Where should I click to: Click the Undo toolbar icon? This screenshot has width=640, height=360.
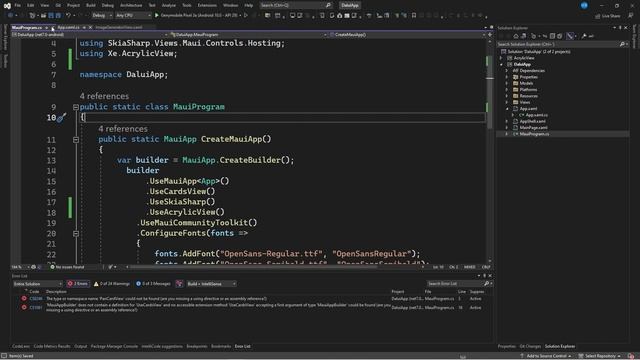point(69,16)
